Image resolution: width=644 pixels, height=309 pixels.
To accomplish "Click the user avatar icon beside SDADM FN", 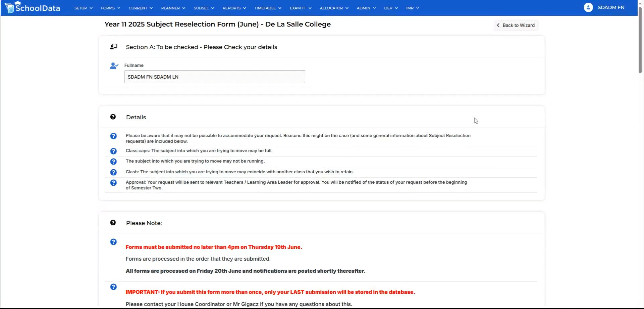I will [x=588, y=7].
